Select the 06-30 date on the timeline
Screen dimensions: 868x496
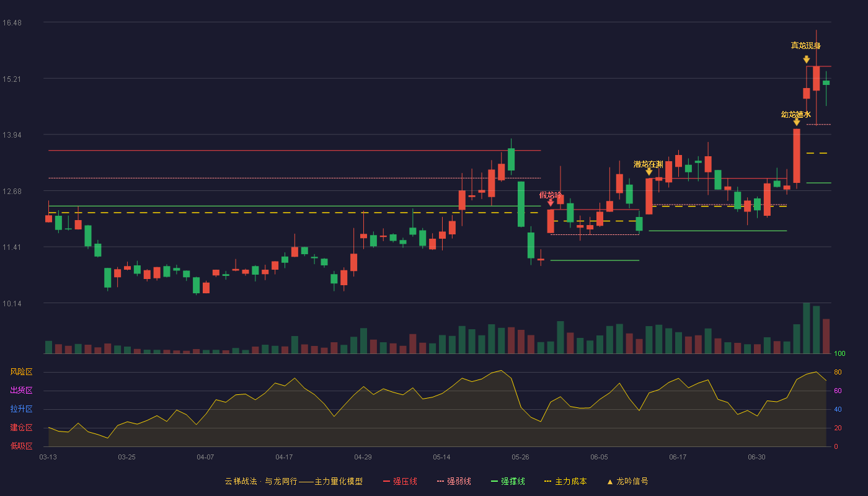756,457
